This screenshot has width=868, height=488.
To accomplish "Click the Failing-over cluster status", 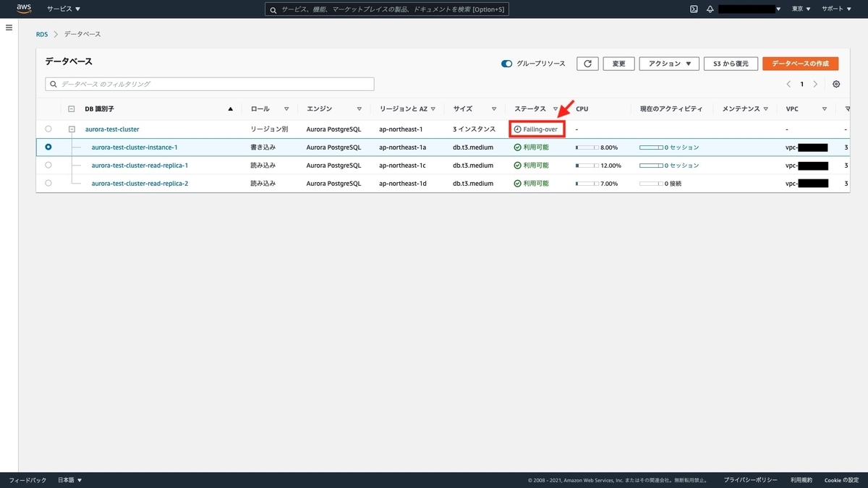I will click(x=536, y=129).
